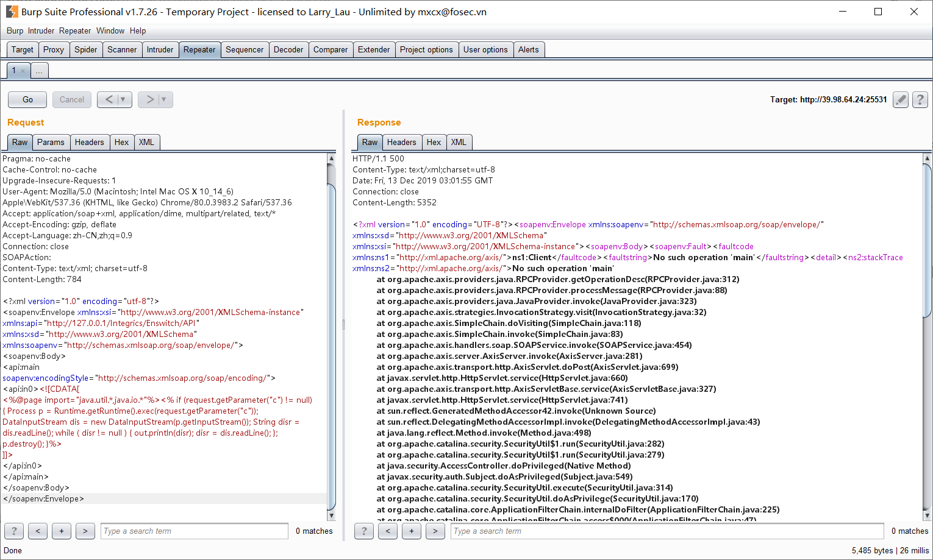Viewport: 933px width, 560px height.
Task: Switch to the Comparer tab
Action: click(331, 50)
